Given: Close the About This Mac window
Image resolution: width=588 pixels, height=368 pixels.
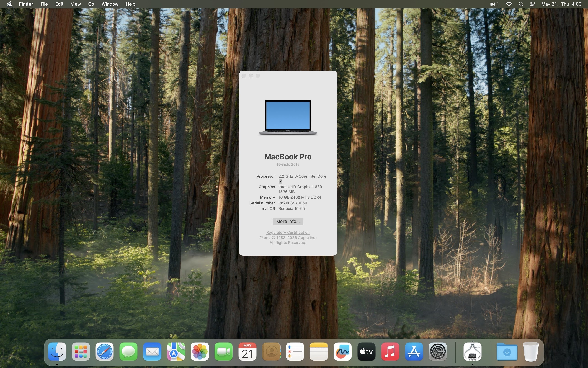Looking at the screenshot, I should coord(244,76).
